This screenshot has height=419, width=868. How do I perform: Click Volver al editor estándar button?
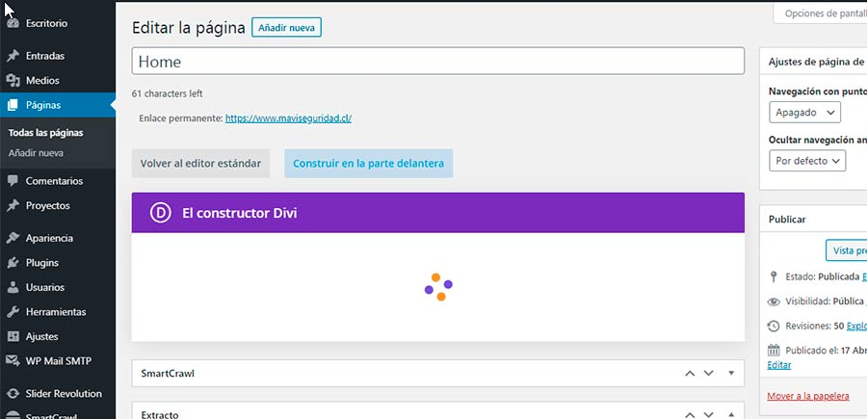click(x=200, y=164)
